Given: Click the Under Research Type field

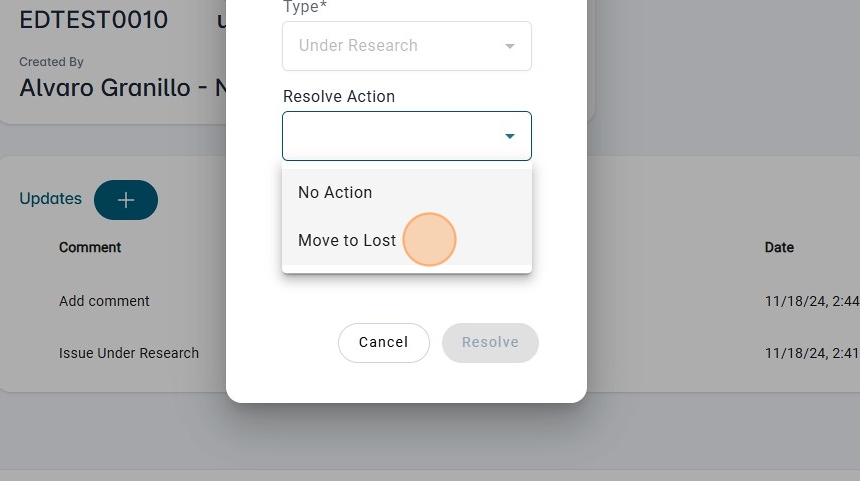Looking at the screenshot, I should 390,46.
